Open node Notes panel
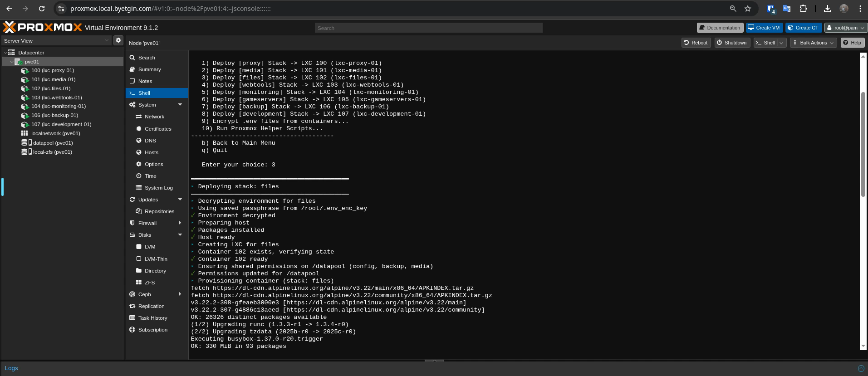Screen dimensions: 868x376 point(145,81)
